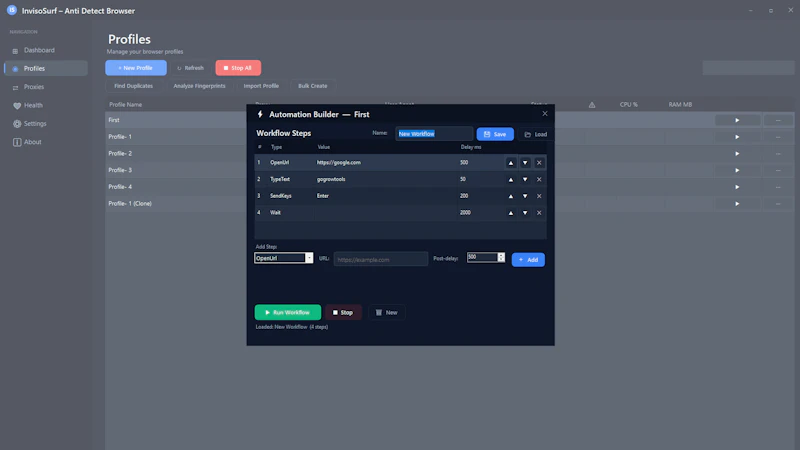Viewport: 800px width, 450px height.
Task: Adjust the Post-delay spinner arrows
Action: pos(501,257)
